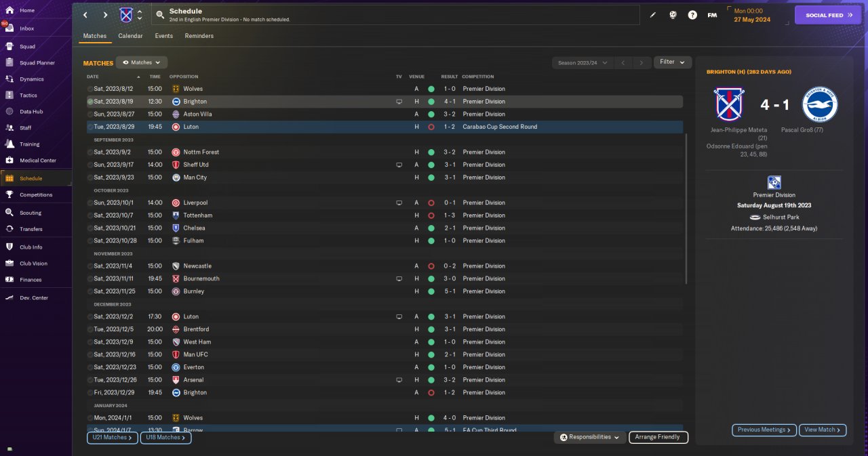The image size is (868, 456).
Task: Switch to the Events tab
Action: (x=163, y=36)
